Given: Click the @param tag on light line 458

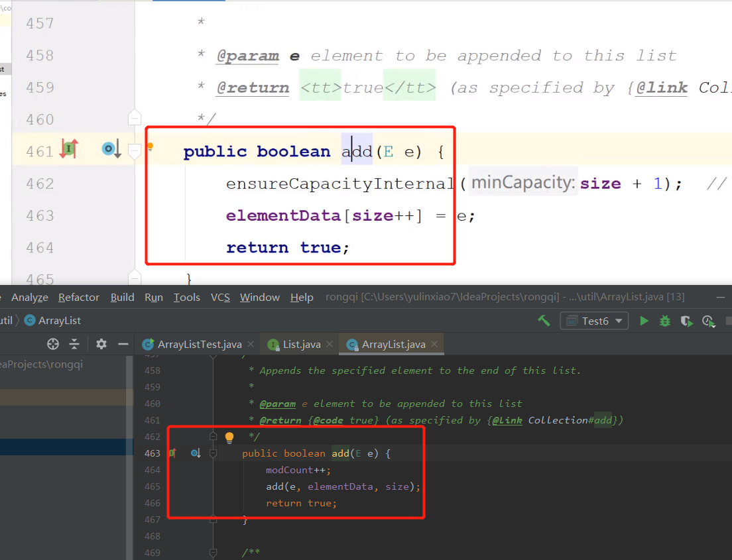Looking at the screenshot, I should tap(248, 56).
